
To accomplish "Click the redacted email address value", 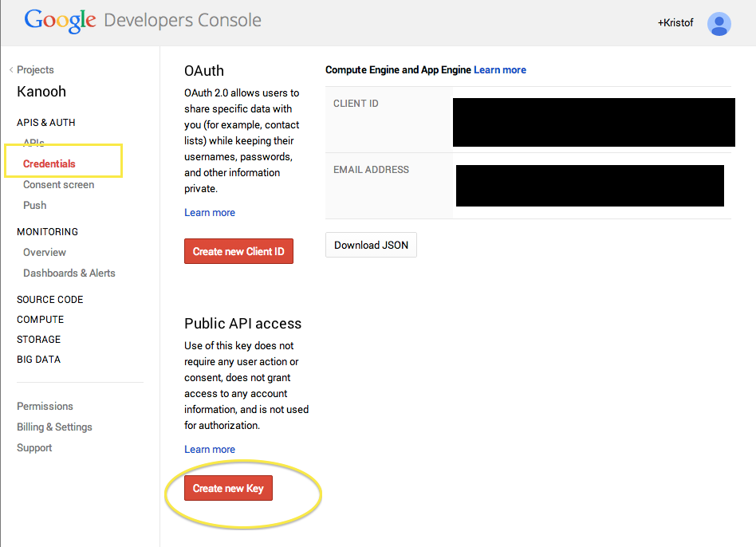I will (x=590, y=186).
